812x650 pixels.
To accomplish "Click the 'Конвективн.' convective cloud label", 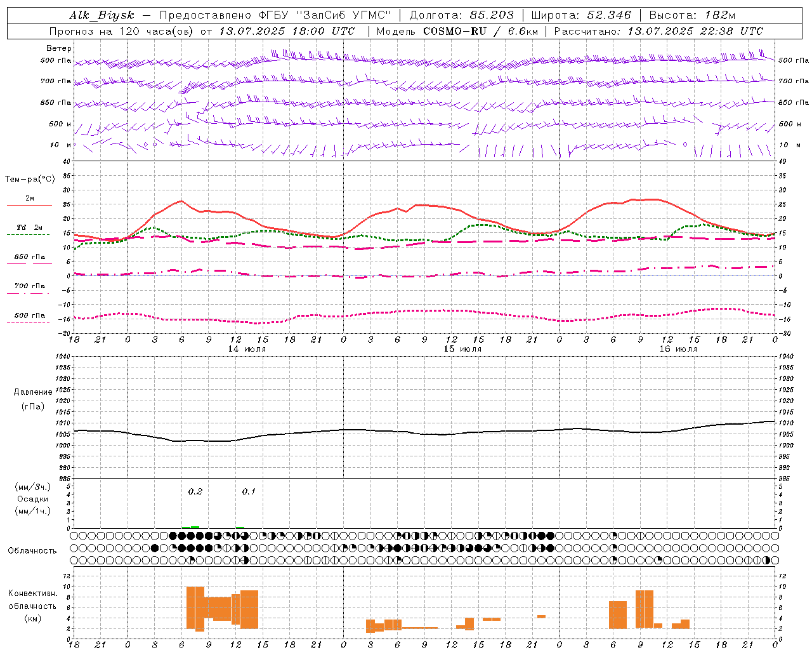I will coord(33,594).
